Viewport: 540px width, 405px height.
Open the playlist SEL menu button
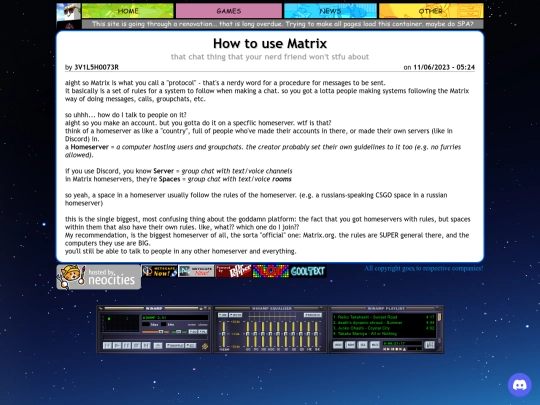(362, 345)
